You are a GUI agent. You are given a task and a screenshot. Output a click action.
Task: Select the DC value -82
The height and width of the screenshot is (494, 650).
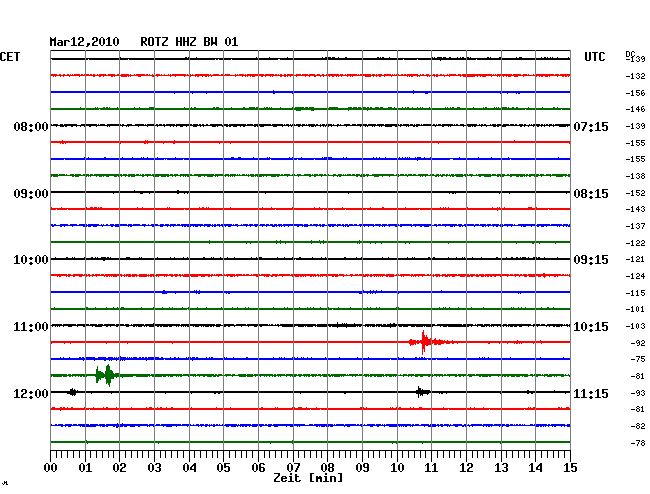click(x=638, y=426)
